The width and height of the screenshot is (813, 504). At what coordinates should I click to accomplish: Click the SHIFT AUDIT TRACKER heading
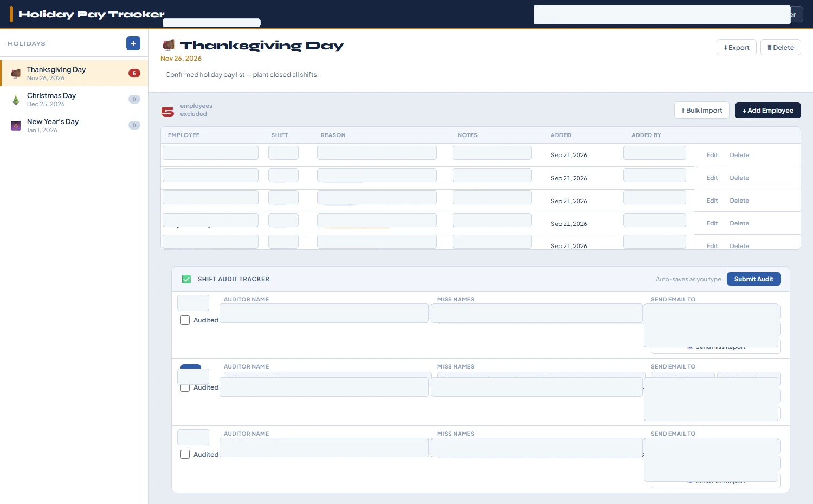tap(234, 279)
